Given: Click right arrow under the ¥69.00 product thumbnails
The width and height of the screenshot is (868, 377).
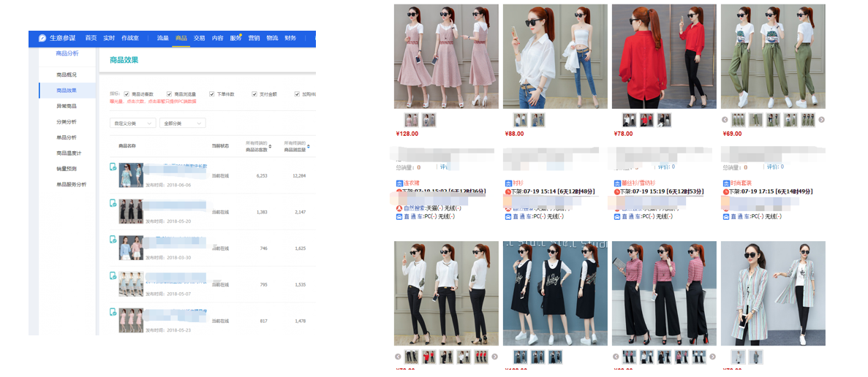Looking at the screenshot, I should pyautogui.click(x=821, y=120).
